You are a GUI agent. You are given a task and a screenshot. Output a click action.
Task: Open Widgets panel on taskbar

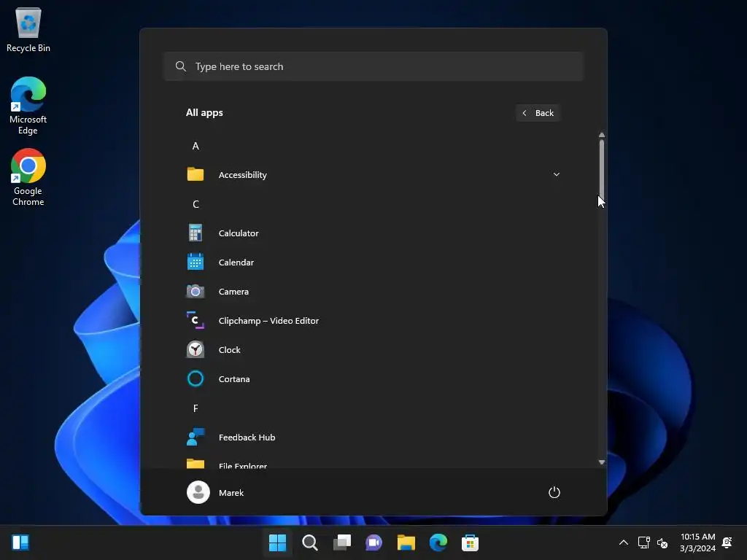(x=20, y=542)
